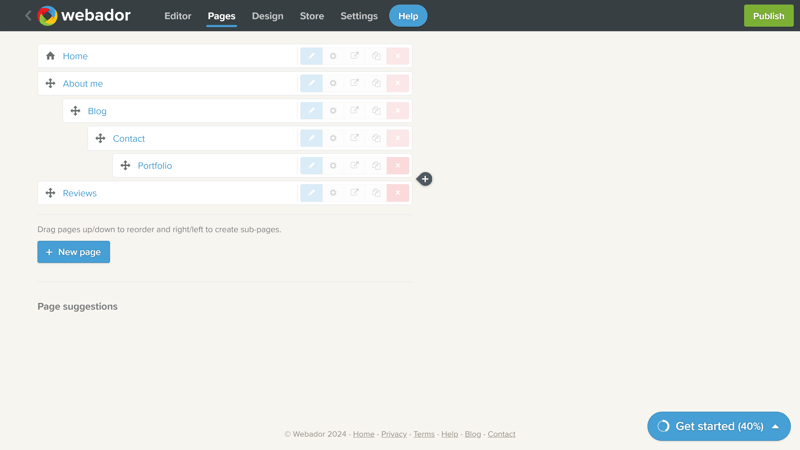The width and height of the screenshot is (800, 450).
Task: Duplicate the About me page
Action: point(376,83)
